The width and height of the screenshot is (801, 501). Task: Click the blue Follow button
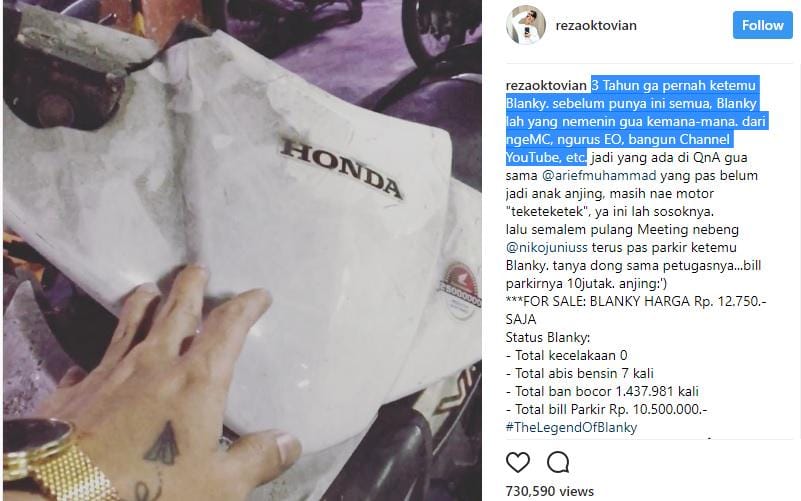[763, 25]
